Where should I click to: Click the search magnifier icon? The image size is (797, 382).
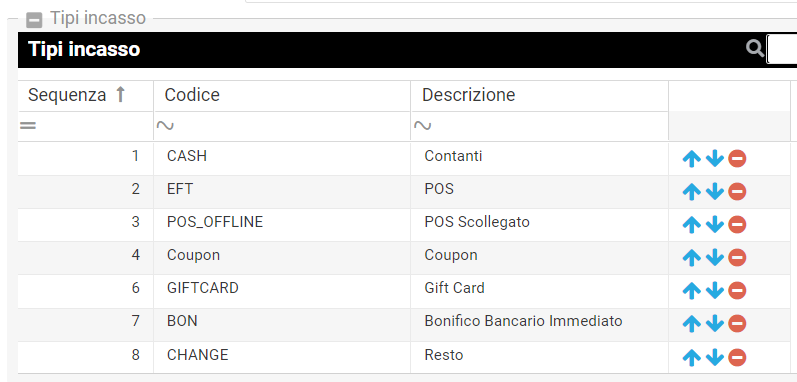pos(755,49)
